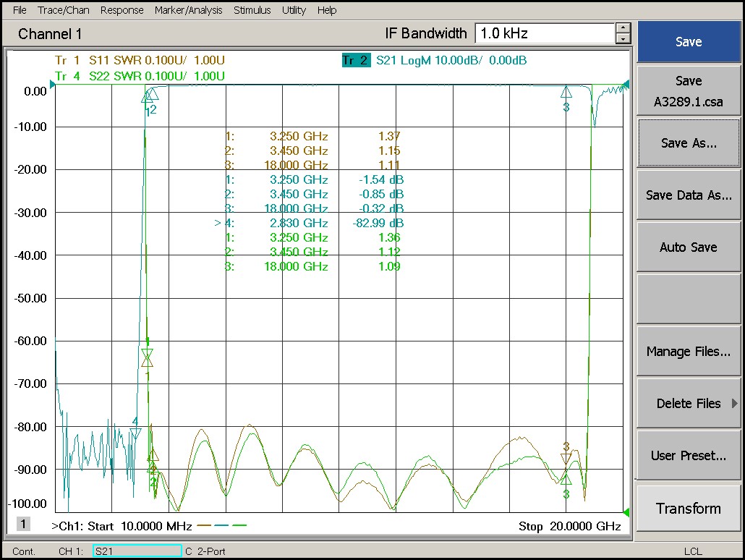Screen dimensions: 745x560
Task: Click marker 3 triangle at top near 18 GHz
Action: (x=566, y=92)
